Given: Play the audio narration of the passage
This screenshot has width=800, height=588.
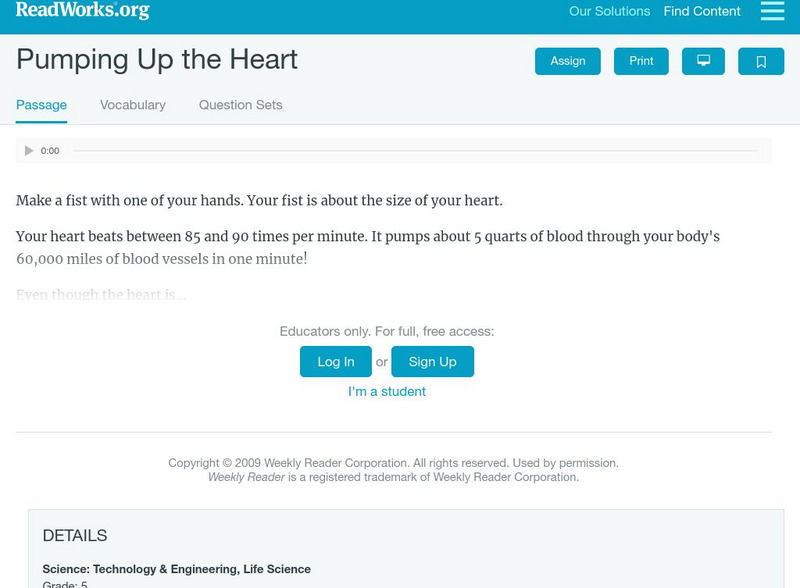Looking at the screenshot, I should click(x=28, y=150).
